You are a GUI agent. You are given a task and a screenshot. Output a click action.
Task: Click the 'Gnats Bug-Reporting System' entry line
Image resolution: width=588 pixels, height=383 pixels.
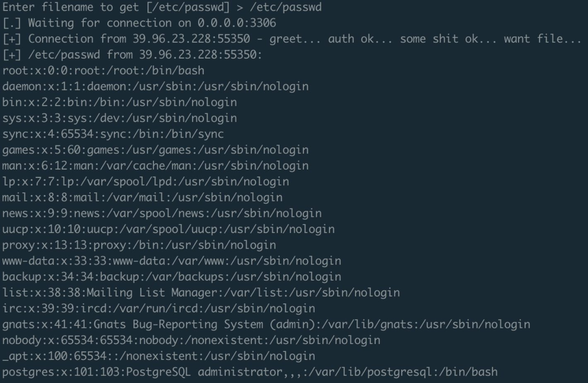pyautogui.click(x=266, y=324)
